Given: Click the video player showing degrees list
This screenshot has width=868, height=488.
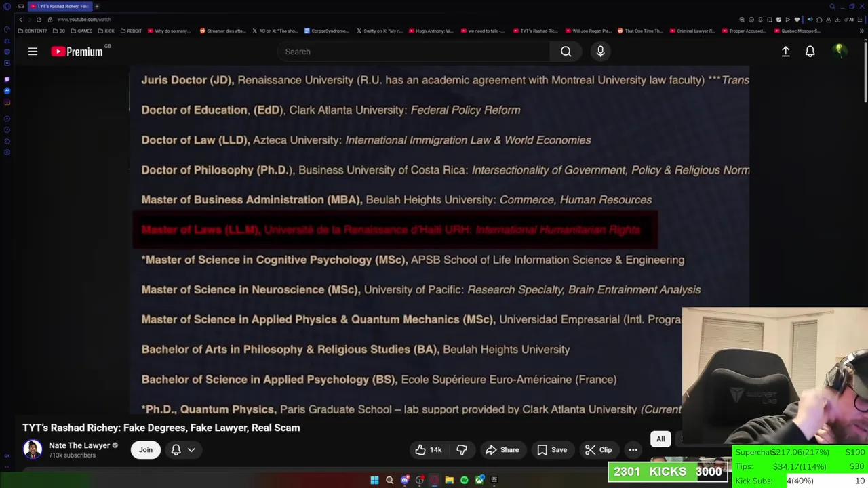Looking at the screenshot, I should (x=439, y=241).
